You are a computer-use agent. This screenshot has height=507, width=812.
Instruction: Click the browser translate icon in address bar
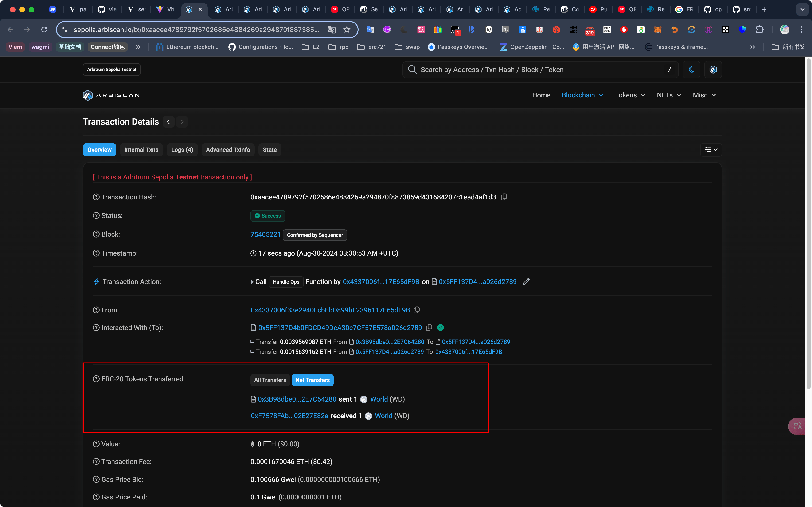pos(331,30)
